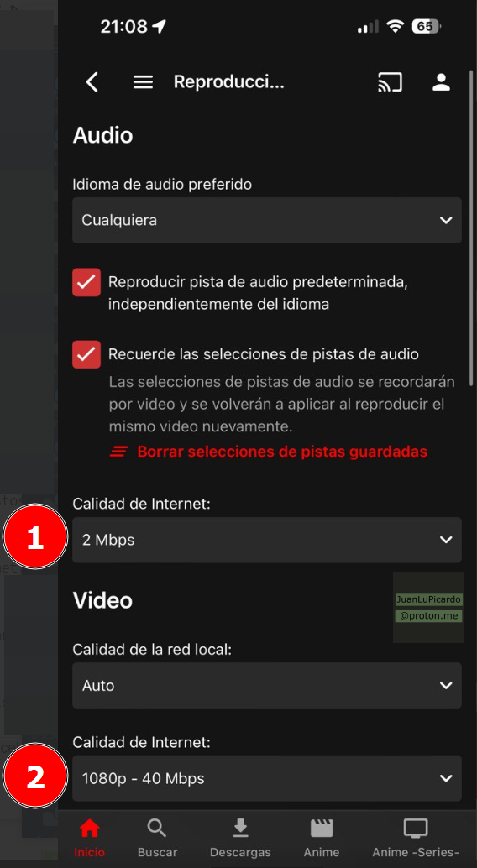
Task: Click the Reproducci... page title
Action: pyautogui.click(x=228, y=82)
